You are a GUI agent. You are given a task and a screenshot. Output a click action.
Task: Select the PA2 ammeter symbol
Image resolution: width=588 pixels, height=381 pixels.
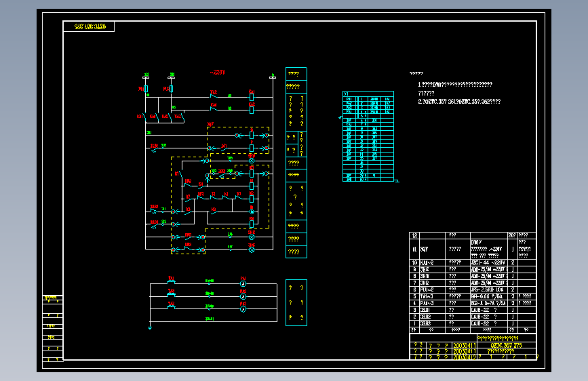click(243, 297)
